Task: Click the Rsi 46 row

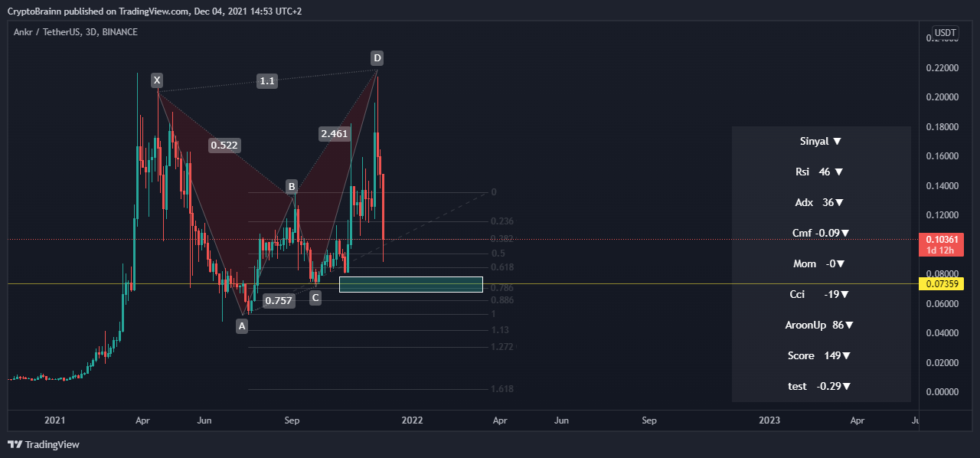Action: point(821,172)
